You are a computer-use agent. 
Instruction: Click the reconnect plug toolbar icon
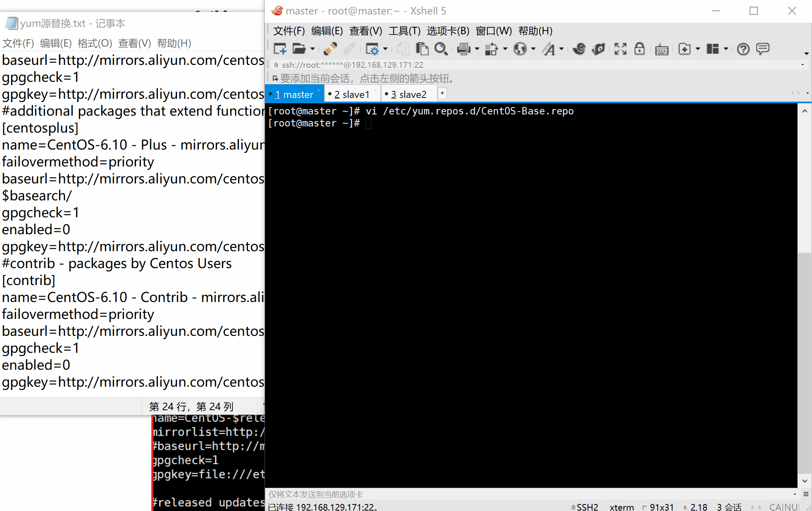(x=330, y=49)
